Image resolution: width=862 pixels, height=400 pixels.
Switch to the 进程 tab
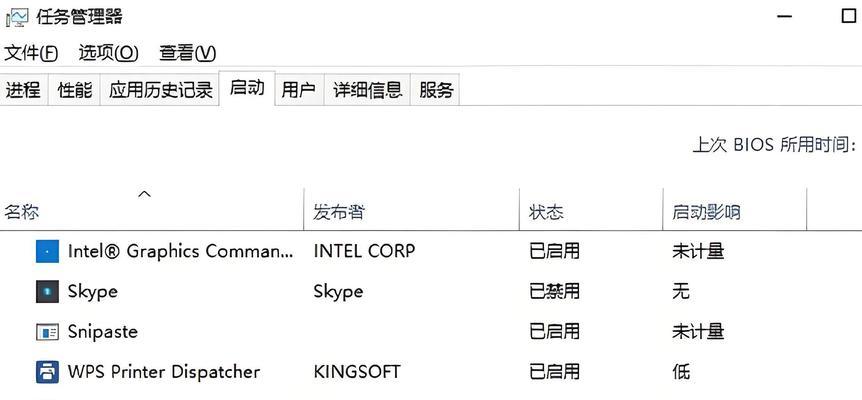pos(24,90)
